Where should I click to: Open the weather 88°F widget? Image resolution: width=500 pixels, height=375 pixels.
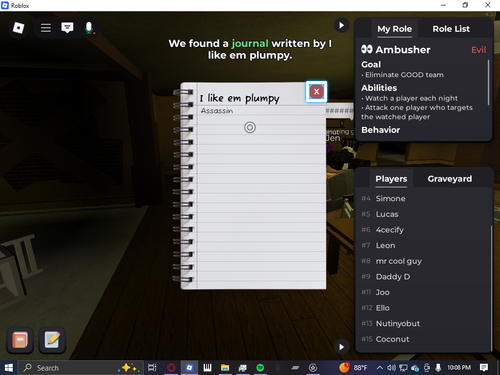353,368
